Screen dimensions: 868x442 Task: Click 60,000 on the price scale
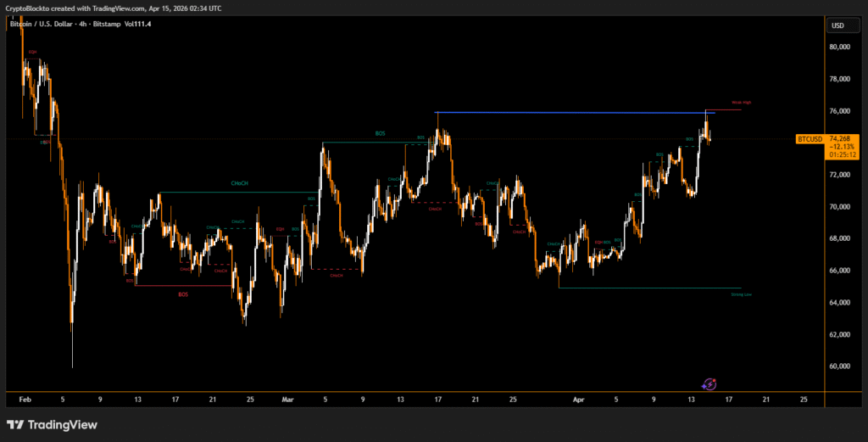click(839, 366)
